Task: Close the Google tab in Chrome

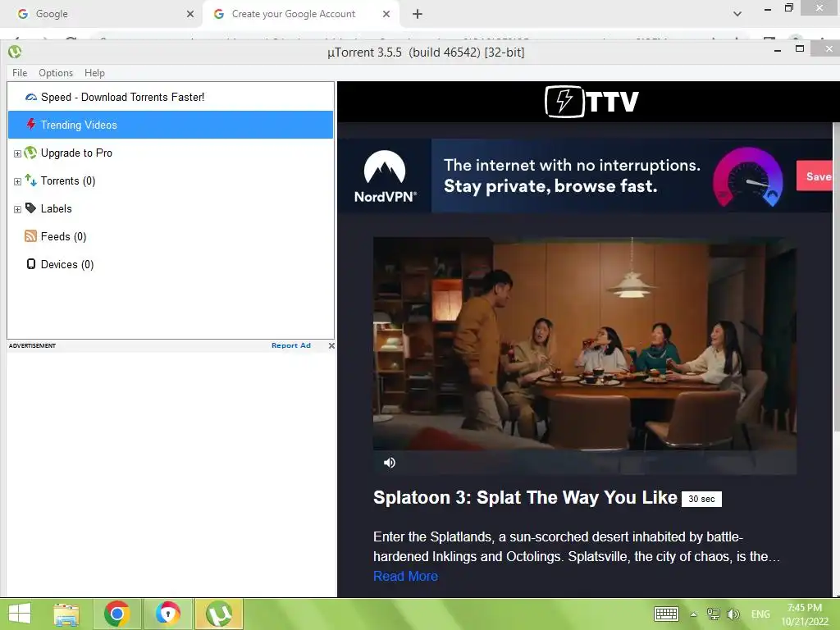Action: point(190,14)
